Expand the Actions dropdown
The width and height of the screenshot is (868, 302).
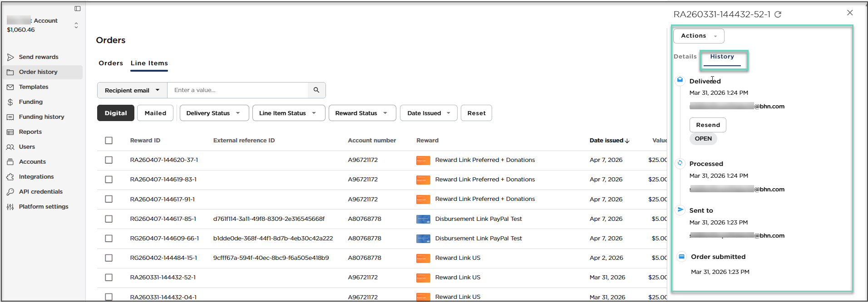(x=699, y=36)
